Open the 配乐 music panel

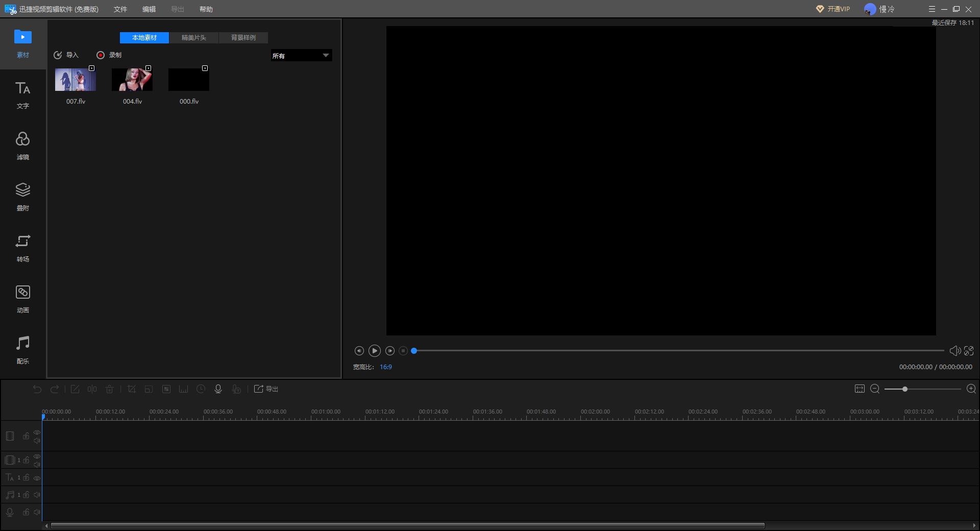click(23, 350)
